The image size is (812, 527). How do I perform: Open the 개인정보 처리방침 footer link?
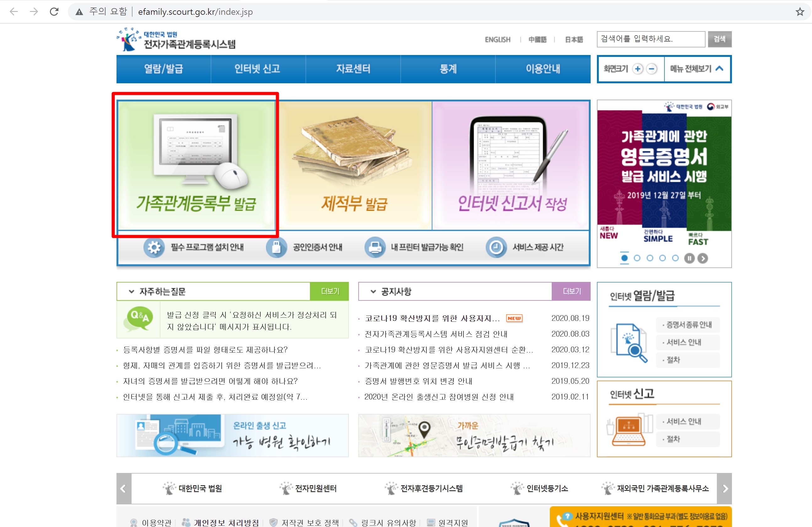pyautogui.click(x=220, y=523)
